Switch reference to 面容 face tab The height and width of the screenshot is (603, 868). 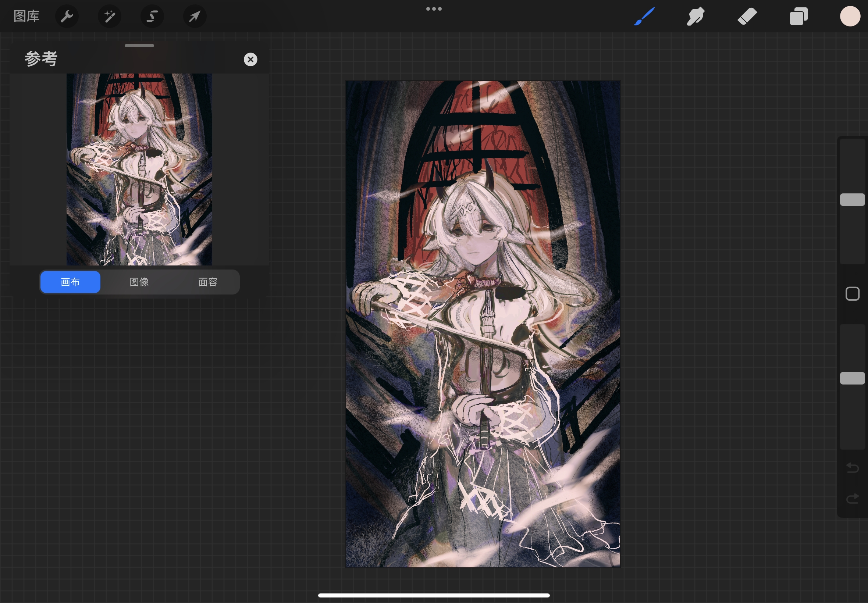click(208, 282)
